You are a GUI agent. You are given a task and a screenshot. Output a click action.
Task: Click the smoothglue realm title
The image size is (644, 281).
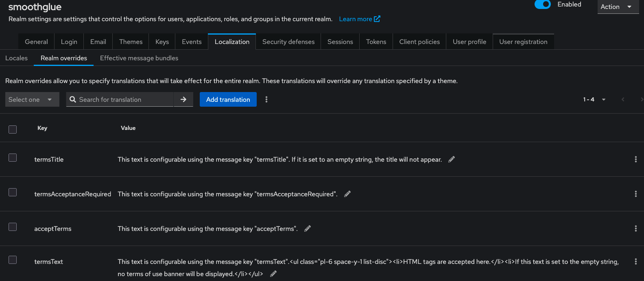tap(35, 7)
